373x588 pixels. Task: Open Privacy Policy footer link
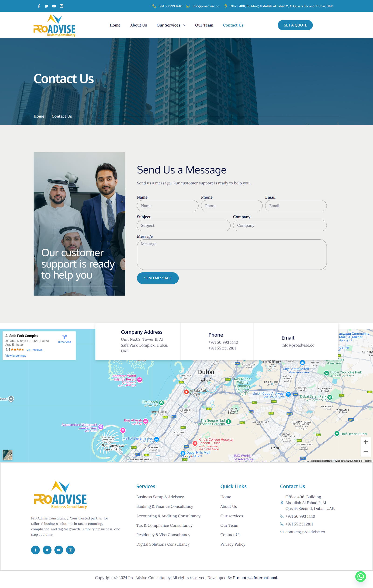coord(233,544)
